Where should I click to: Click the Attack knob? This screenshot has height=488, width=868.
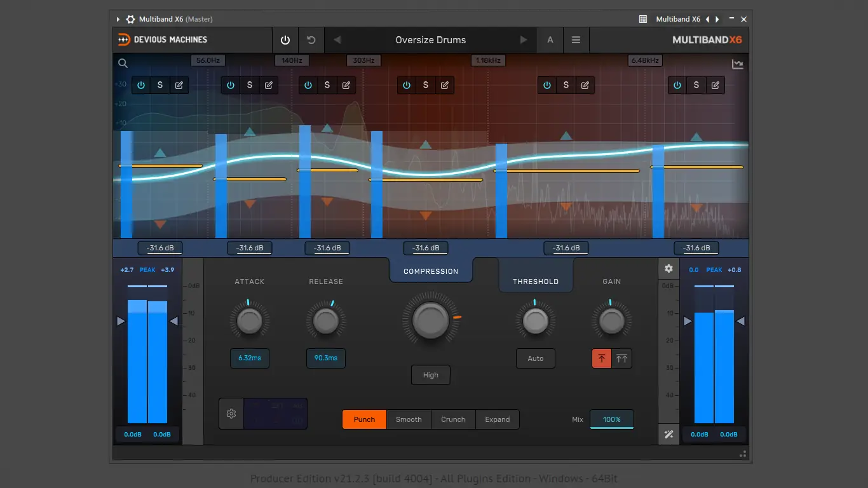250,322
